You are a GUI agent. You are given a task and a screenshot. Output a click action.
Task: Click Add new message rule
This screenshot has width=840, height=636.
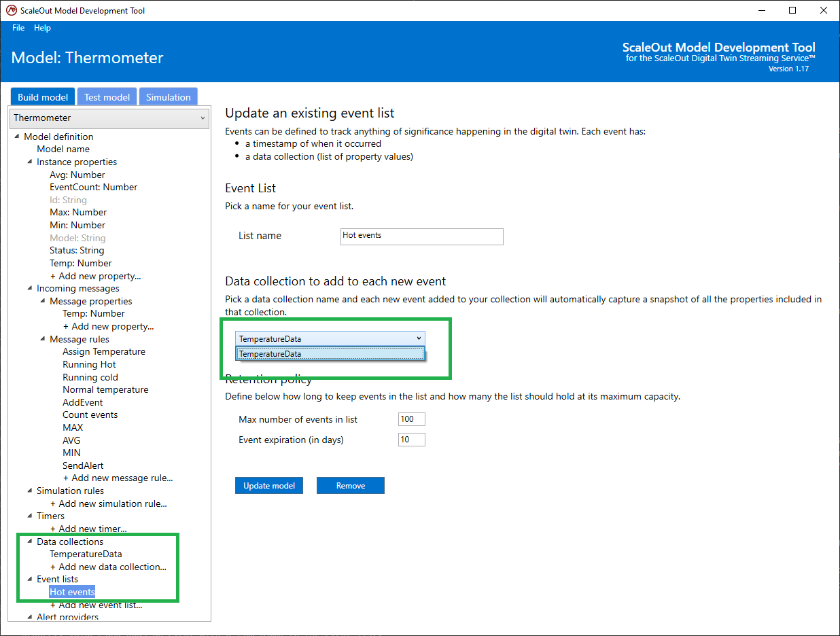118,478
